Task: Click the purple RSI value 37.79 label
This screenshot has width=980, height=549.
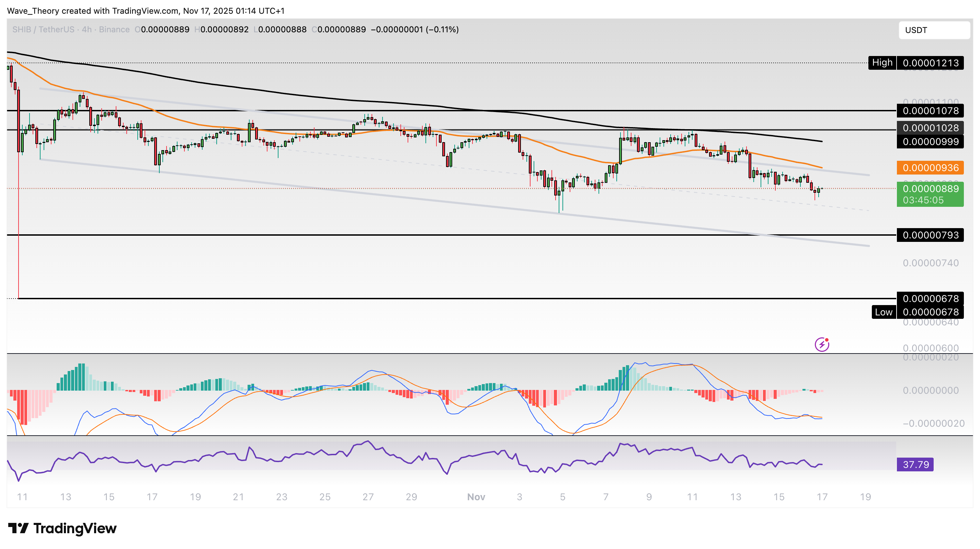Action: click(x=915, y=464)
